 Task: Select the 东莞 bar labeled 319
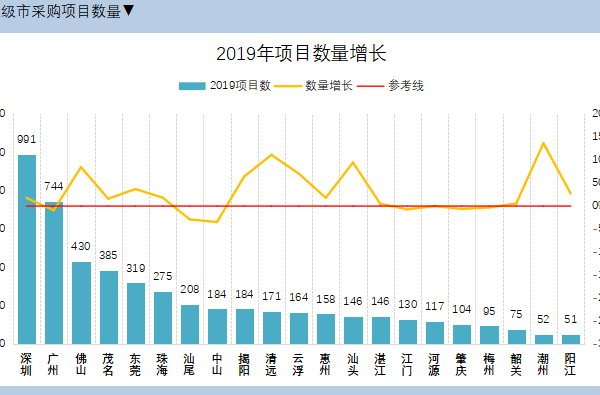click(136, 313)
